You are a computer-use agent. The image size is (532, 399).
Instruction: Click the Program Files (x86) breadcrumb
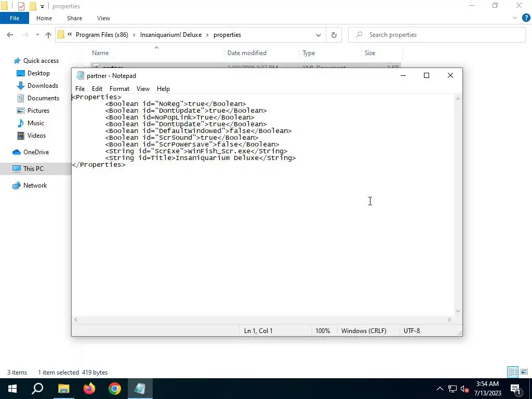(x=102, y=35)
